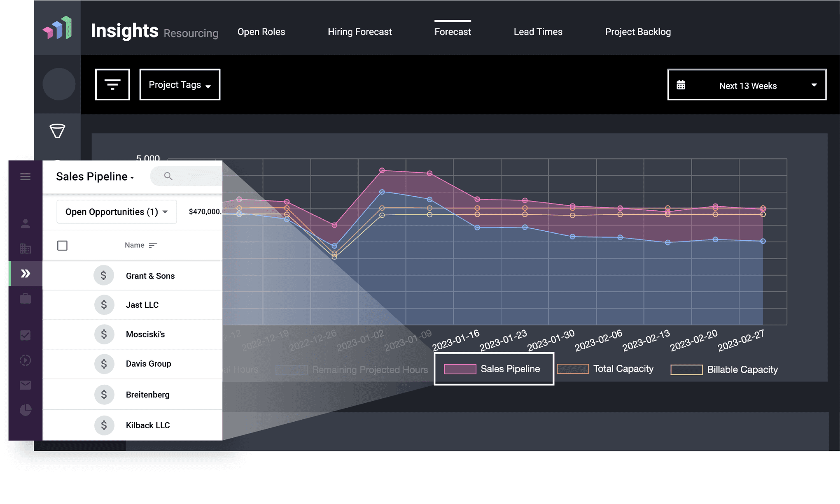840x504 pixels.
Task: Click dollar icon next to Grant & Sons
Action: click(x=104, y=275)
